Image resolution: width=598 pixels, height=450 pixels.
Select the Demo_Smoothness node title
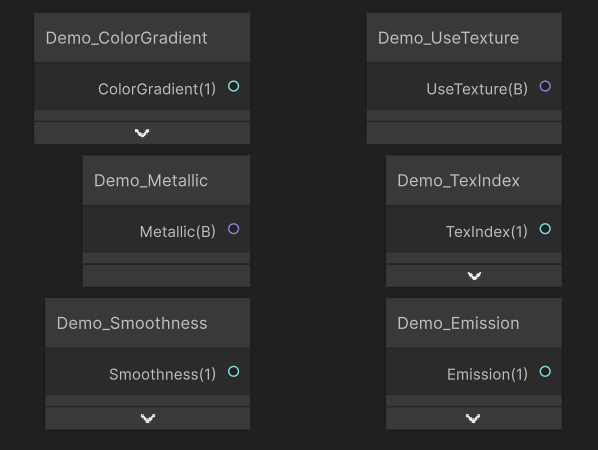(132, 323)
